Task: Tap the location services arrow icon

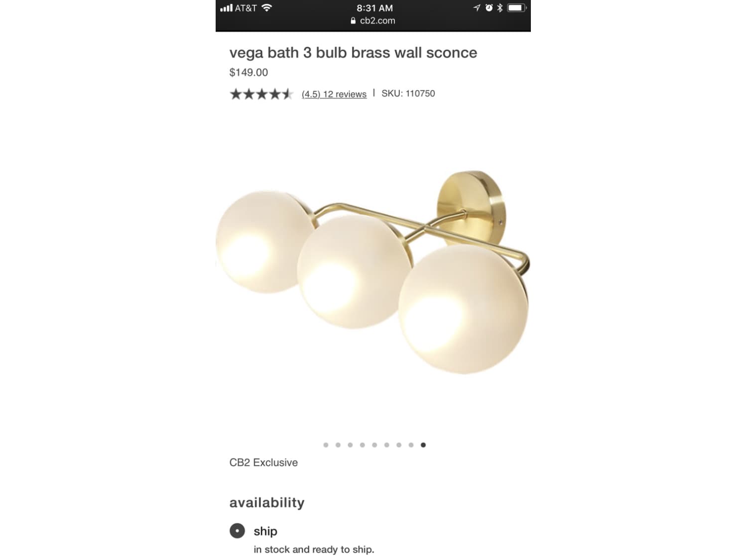Action: (x=477, y=8)
